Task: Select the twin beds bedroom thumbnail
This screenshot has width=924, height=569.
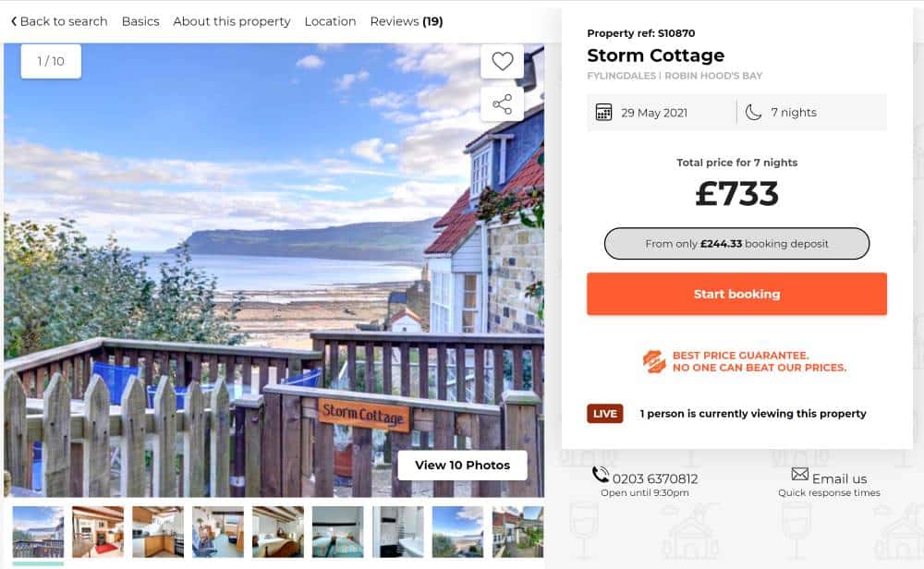Action: click(x=337, y=532)
